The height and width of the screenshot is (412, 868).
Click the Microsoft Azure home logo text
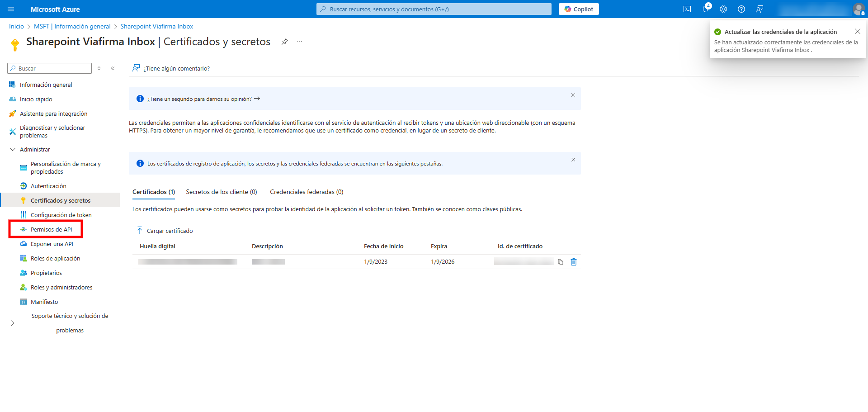(55, 9)
